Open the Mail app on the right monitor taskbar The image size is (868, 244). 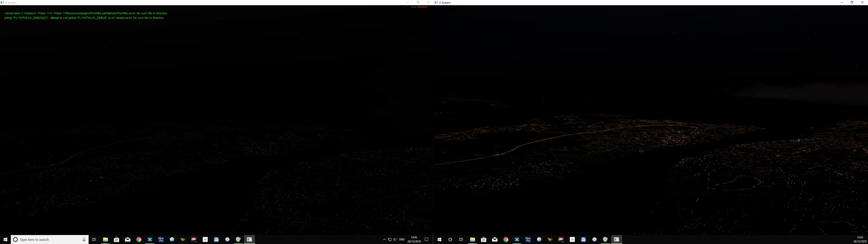(x=495, y=239)
